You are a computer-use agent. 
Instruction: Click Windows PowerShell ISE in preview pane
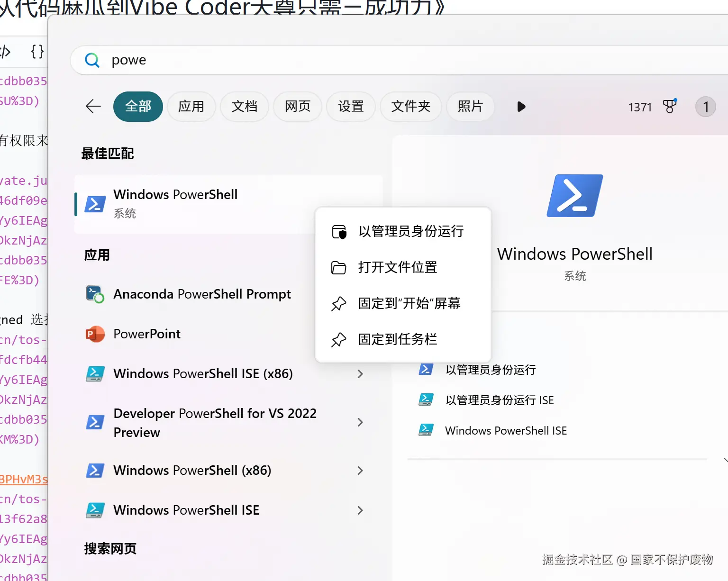506,431
